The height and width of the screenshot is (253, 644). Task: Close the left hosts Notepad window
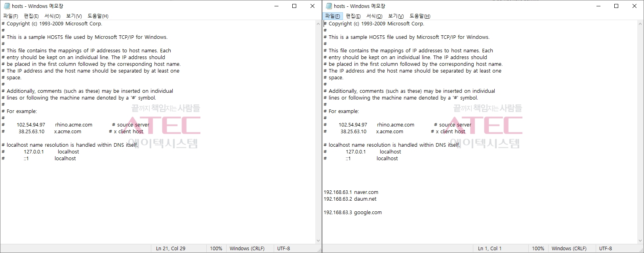(x=312, y=6)
